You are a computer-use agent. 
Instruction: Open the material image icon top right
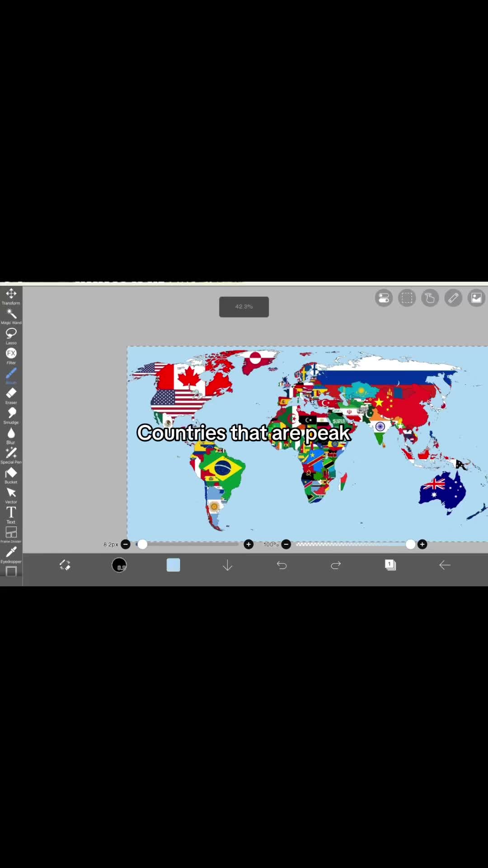click(476, 298)
